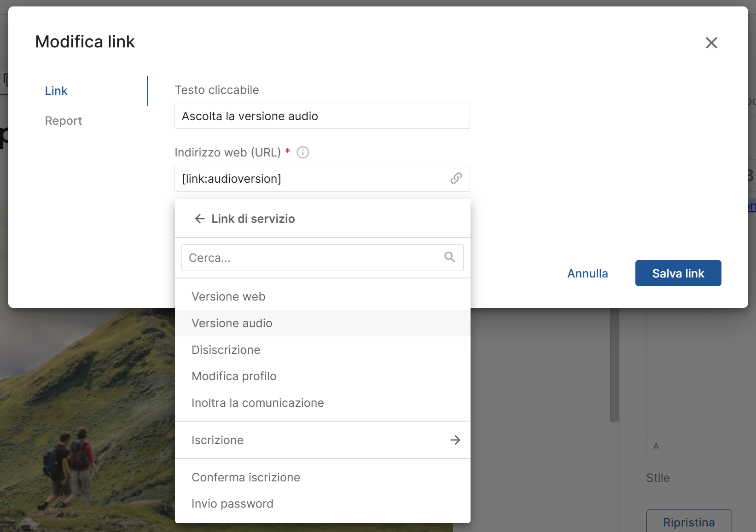Click the chain link icon in URL field

pos(456,179)
